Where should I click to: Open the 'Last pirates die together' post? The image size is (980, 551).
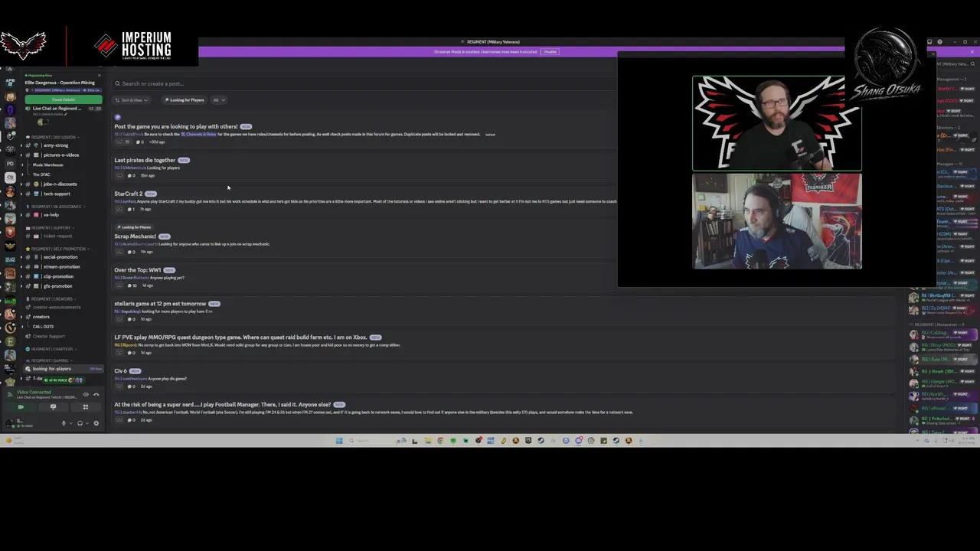click(x=145, y=160)
